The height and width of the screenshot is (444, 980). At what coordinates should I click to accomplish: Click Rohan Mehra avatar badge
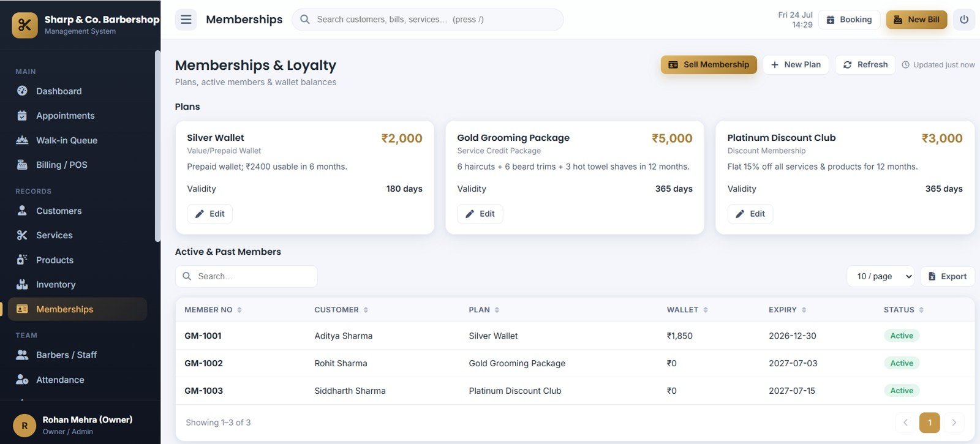point(24,425)
